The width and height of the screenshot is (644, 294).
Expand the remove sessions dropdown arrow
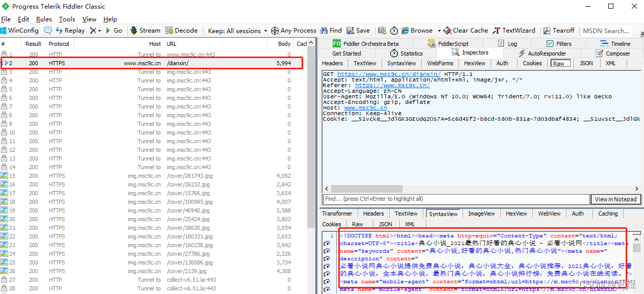99,31
